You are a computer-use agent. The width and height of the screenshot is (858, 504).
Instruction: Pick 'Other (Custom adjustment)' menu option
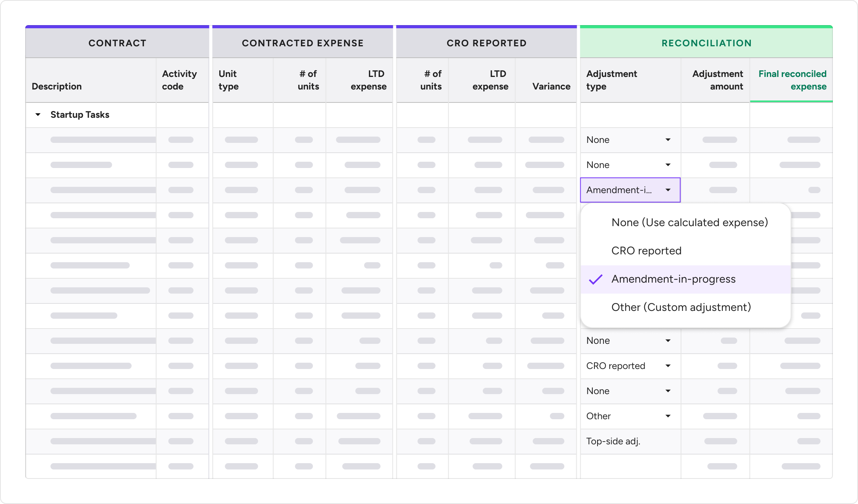(681, 307)
